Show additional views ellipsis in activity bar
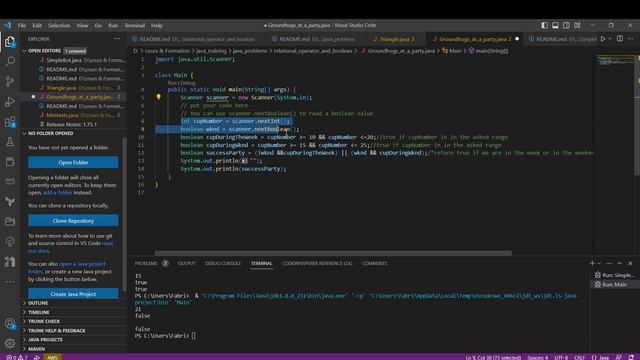640x360 pixels. [10, 282]
